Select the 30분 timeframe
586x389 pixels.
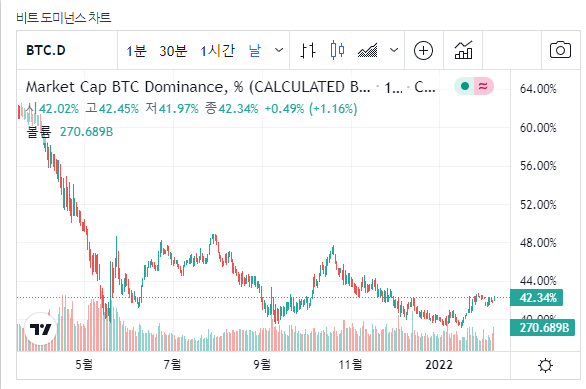click(173, 50)
